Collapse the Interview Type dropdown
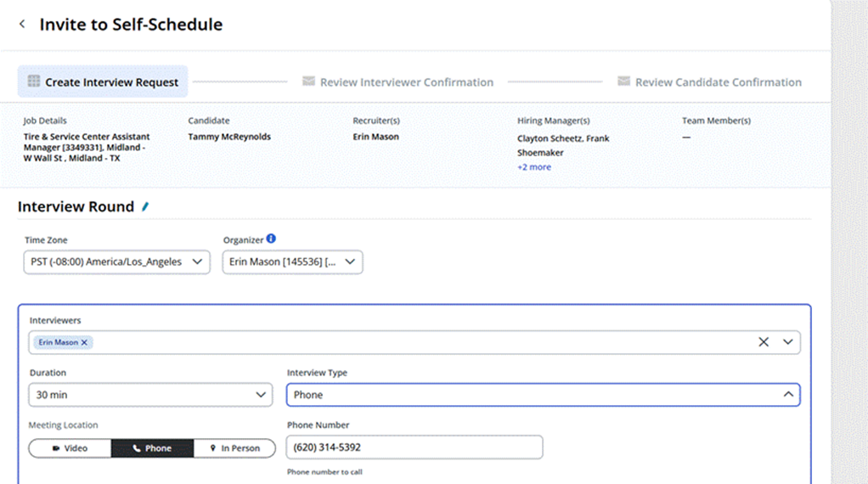The width and height of the screenshot is (868, 484). [x=788, y=395]
